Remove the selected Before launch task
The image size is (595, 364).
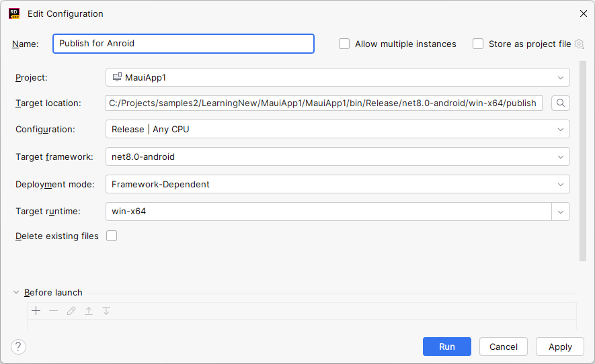[54, 311]
